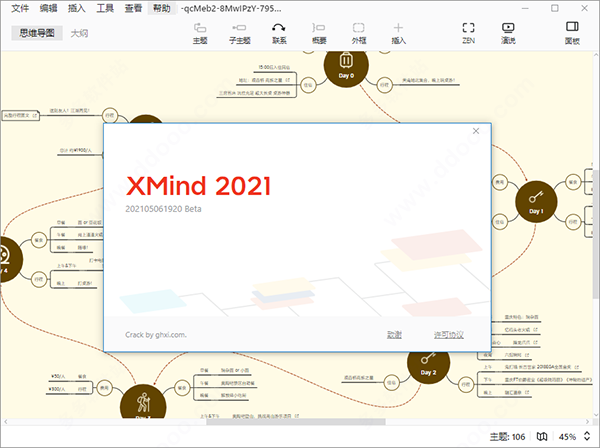
Task: Click the 外框 (Boundary) toolbar icon
Action: (359, 33)
